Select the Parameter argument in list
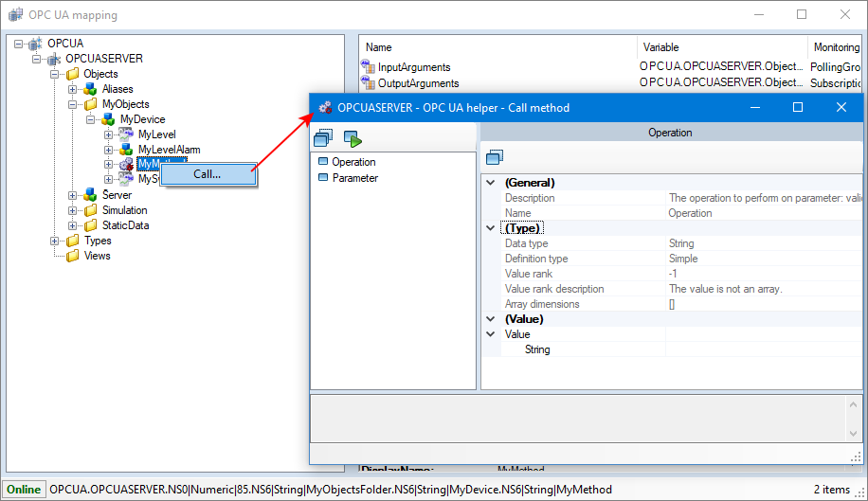This screenshot has height=501, width=868. pyautogui.click(x=354, y=178)
